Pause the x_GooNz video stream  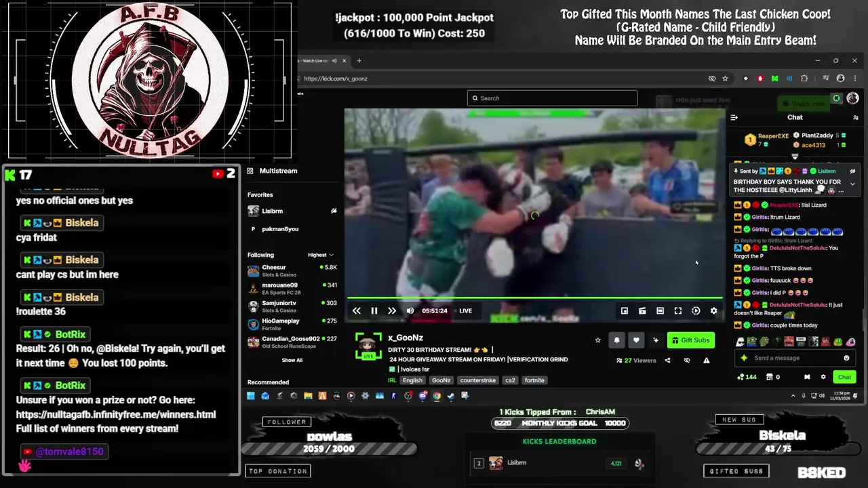coord(374,310)
